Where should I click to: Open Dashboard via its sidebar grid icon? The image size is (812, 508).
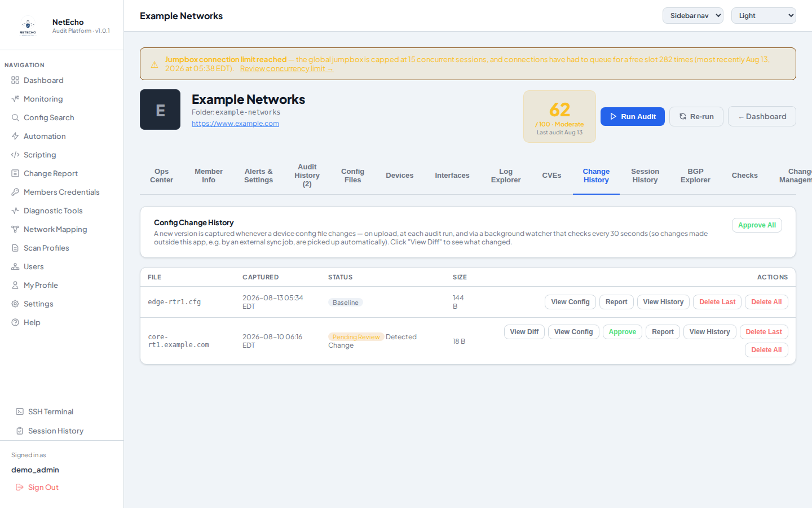(15, 80)
